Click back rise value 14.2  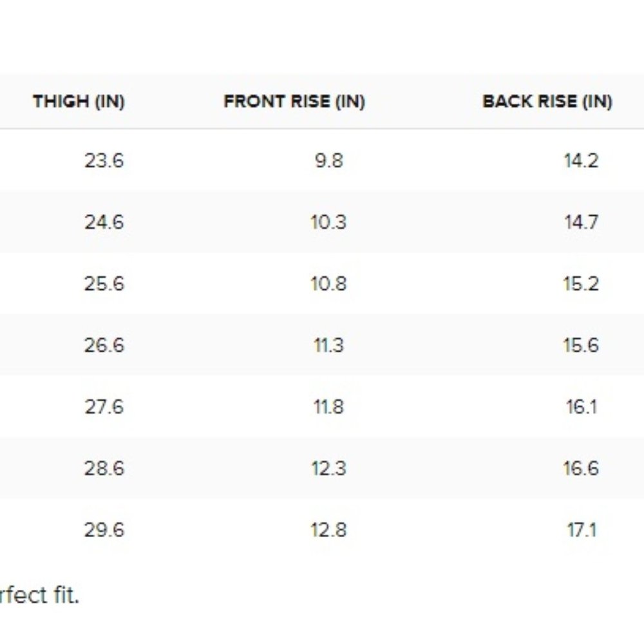(x=581, y=160)
